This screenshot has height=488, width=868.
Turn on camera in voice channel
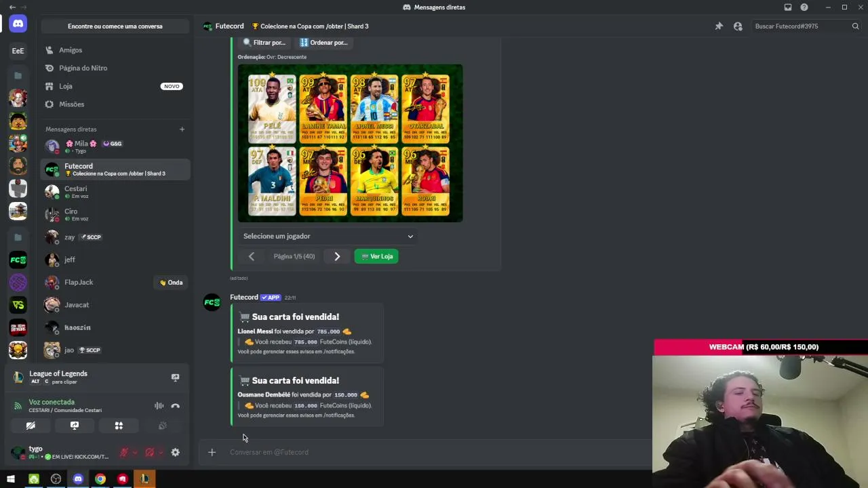31,426
